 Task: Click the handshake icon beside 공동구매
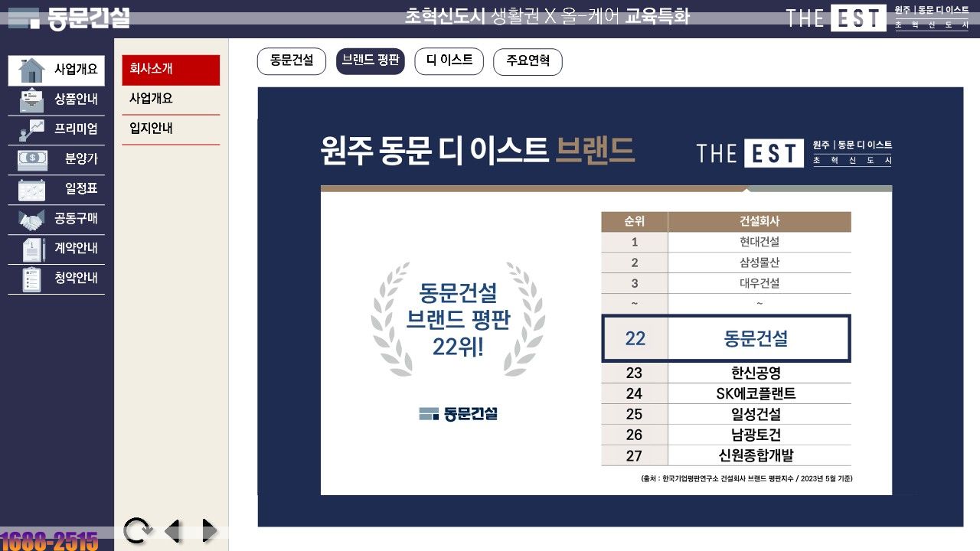tap(31, 220)
